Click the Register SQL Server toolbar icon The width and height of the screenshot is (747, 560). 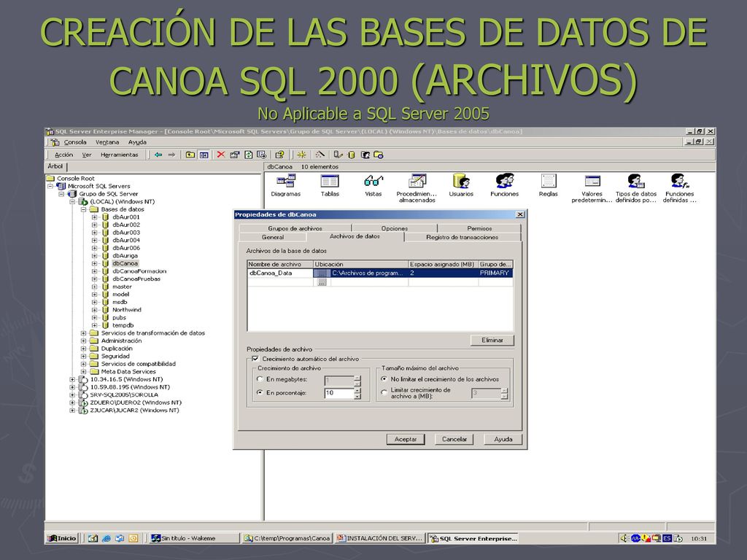click(x=338, y=155)
